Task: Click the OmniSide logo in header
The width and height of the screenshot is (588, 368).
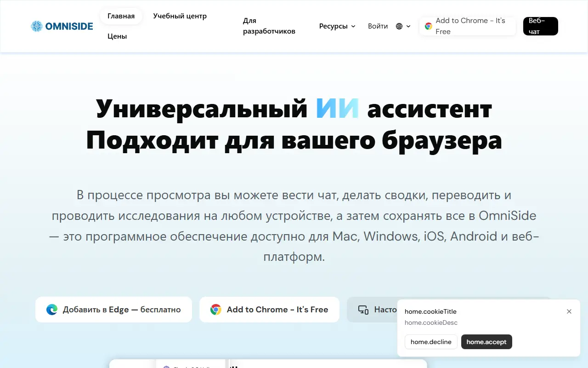Action: tap(62, 26)
